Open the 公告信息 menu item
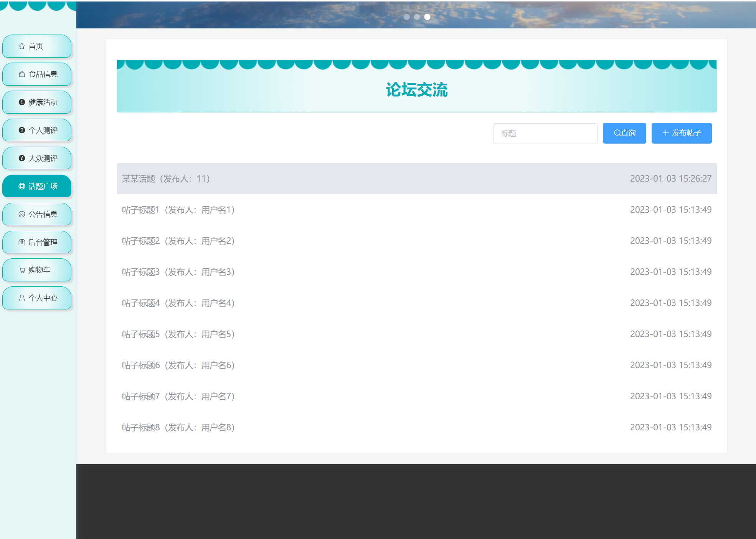The height and width of the screenshot is (539, 756). click(37, 214)
